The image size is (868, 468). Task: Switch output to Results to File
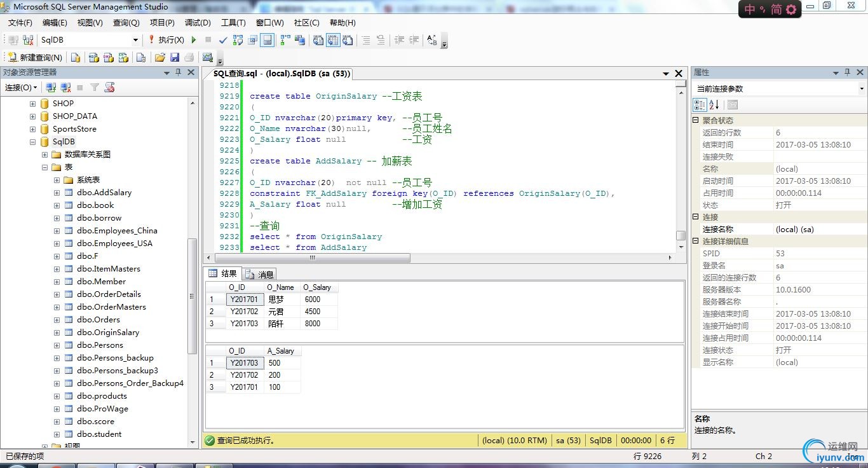348,40
